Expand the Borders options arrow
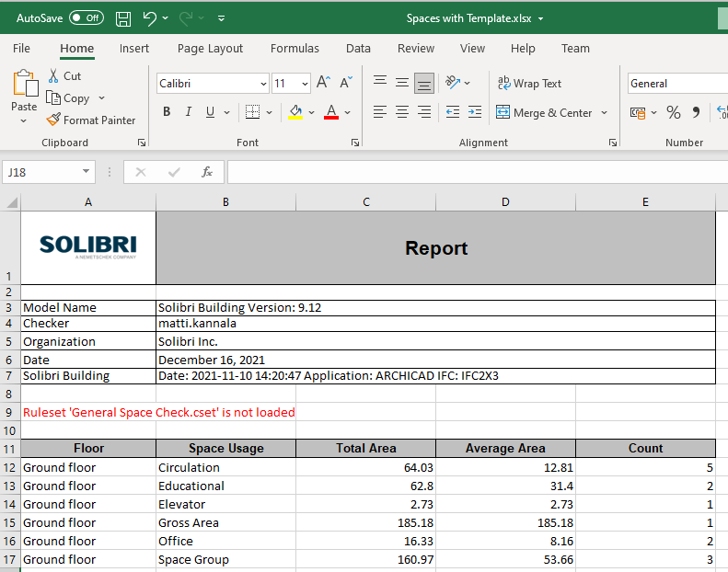This screenshot has width=728, height=572. click(270, 112)
